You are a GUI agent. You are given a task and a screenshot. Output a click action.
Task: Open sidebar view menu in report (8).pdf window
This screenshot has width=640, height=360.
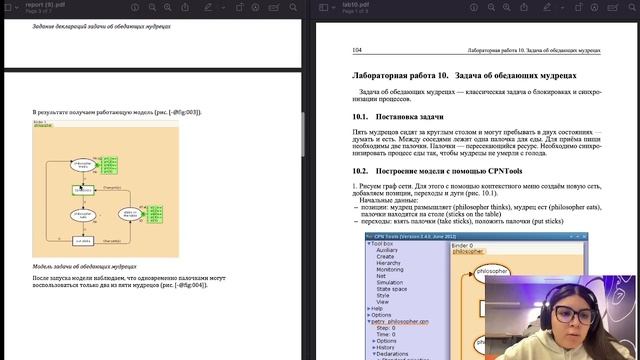click(7, 7)
